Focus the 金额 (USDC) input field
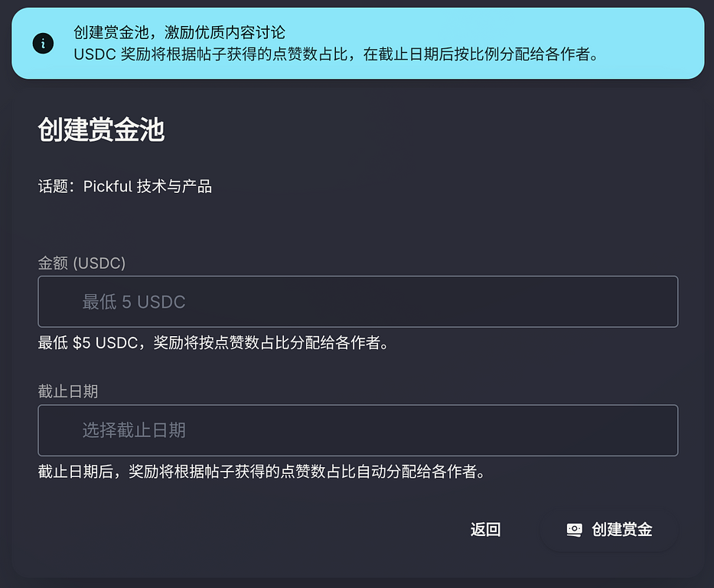 (x=357, y=302)
